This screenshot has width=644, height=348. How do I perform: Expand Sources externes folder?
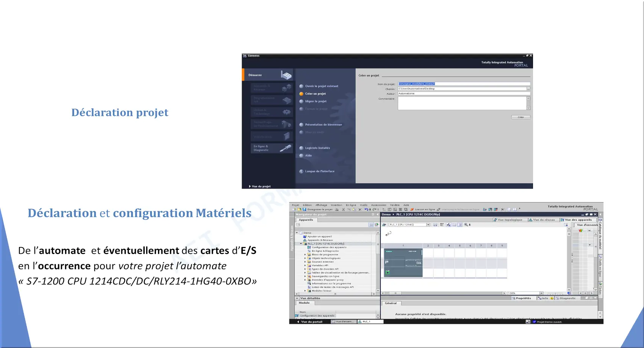[305, 262]
